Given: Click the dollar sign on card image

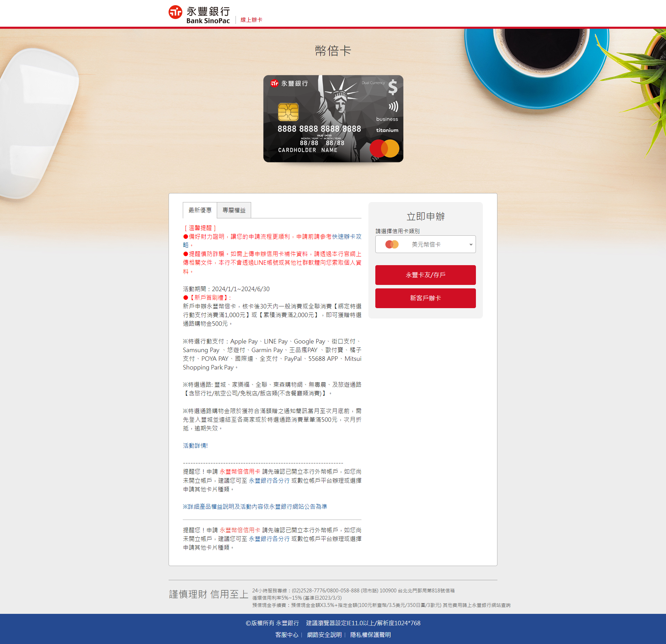Looking at the screenshot, I should click(393, 87).
